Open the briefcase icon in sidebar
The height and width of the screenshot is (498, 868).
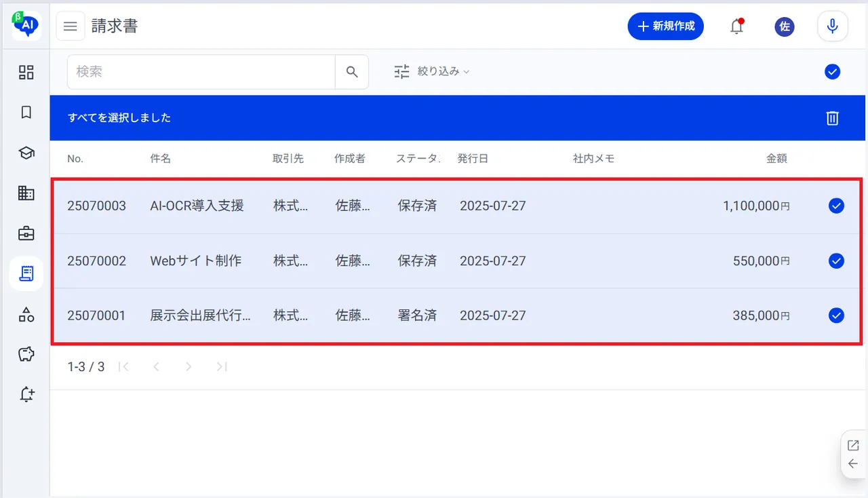tap(26, 233)
